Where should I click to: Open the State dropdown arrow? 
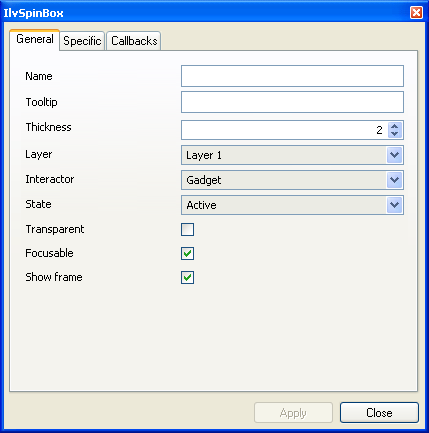[395, 205]
